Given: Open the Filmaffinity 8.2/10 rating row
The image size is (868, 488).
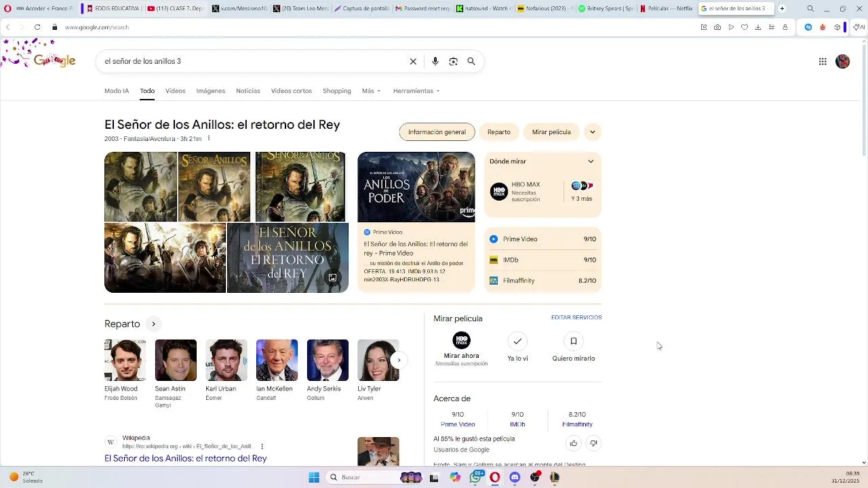Looking at the screenshot, I should (542, 281).
